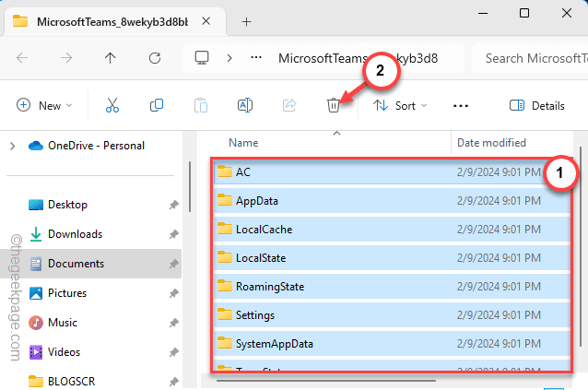
Task: Sort by Date modified column header
Action: click(491, 143)
